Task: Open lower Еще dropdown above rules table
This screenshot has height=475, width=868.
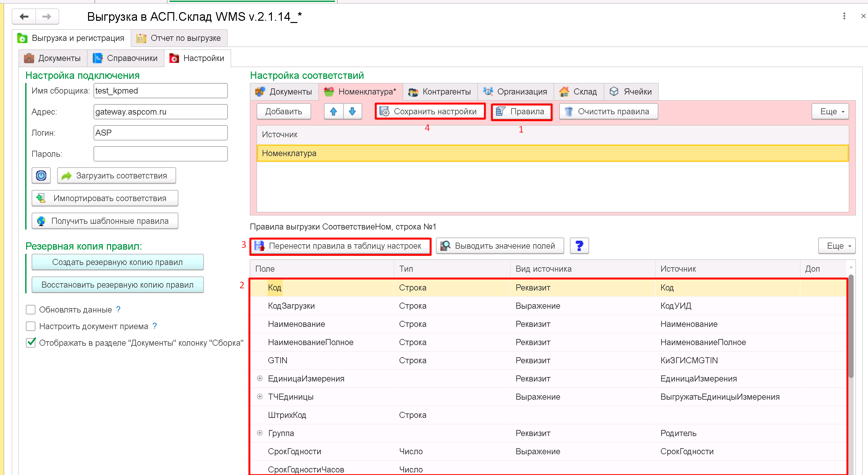Action: (837, 246)
